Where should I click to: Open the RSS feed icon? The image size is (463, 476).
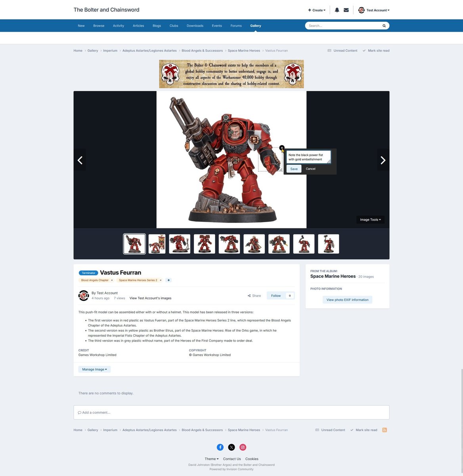click(385, 430)
